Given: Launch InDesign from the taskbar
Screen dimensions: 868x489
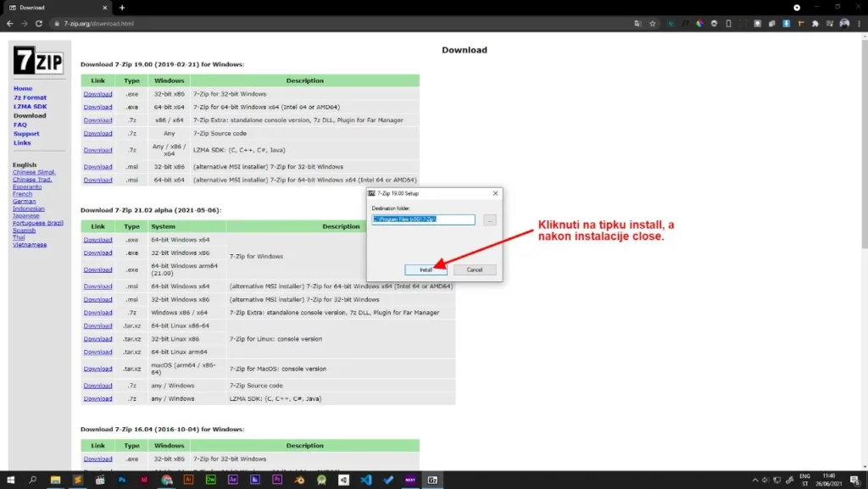Looking at the screenshot, I should click(x=144, y=481).
